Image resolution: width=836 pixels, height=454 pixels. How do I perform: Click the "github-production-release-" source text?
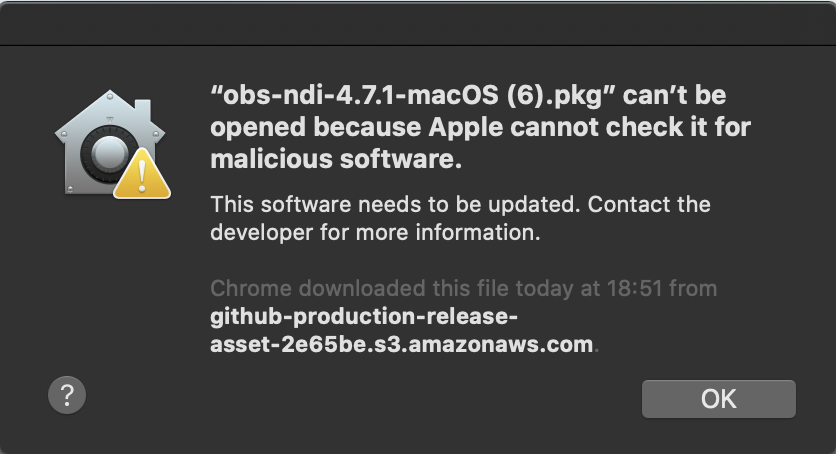(x=364, y=317)
